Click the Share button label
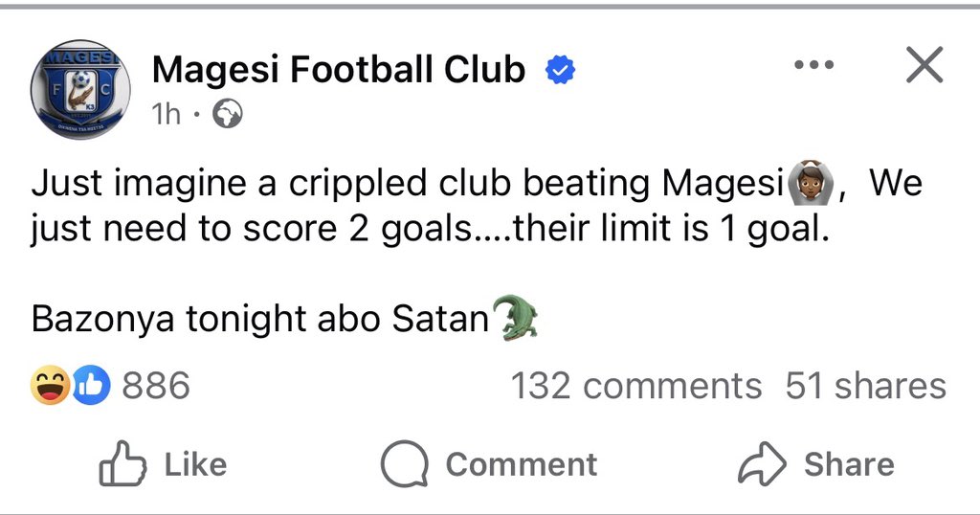Viewport: 980px width, 515px height. [849, 464]
